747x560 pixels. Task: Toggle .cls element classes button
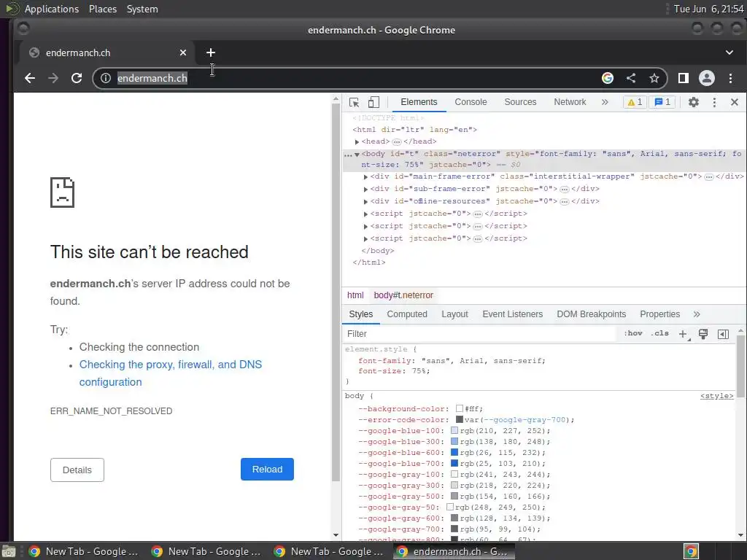[659, 333]
